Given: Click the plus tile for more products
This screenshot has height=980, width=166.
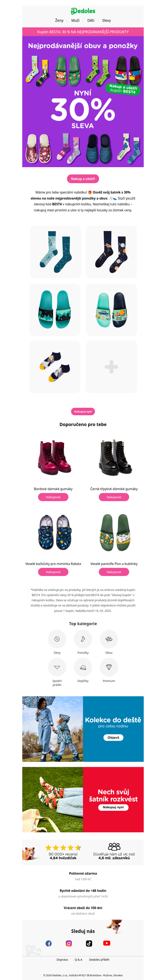Looking at the screenshot, I should [x=111, y=367].
